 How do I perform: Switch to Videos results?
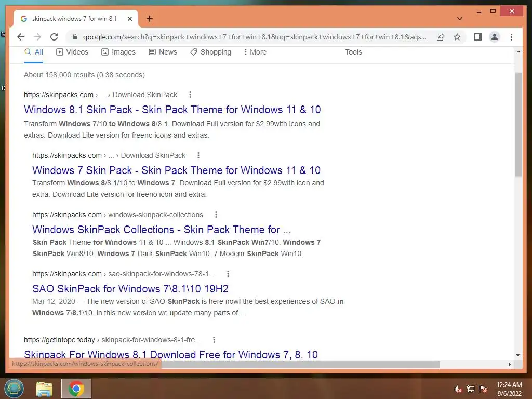click(72, 52)
